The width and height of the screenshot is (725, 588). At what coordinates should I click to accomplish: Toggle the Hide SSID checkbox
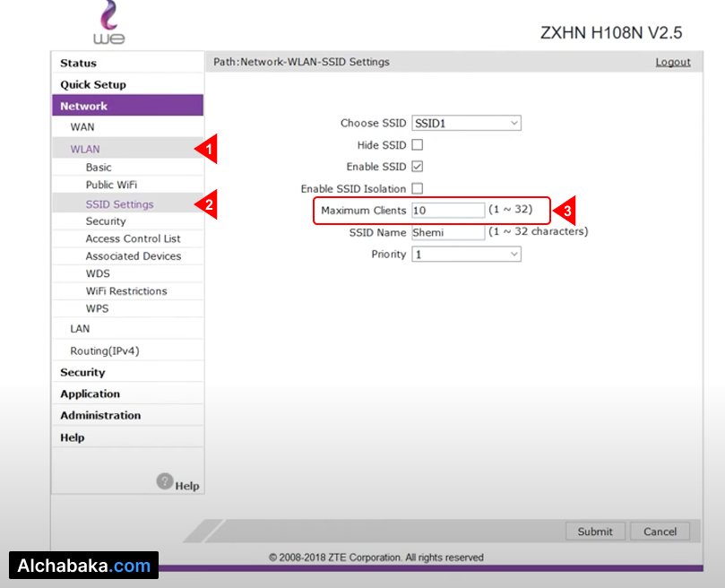pos(417,145)
